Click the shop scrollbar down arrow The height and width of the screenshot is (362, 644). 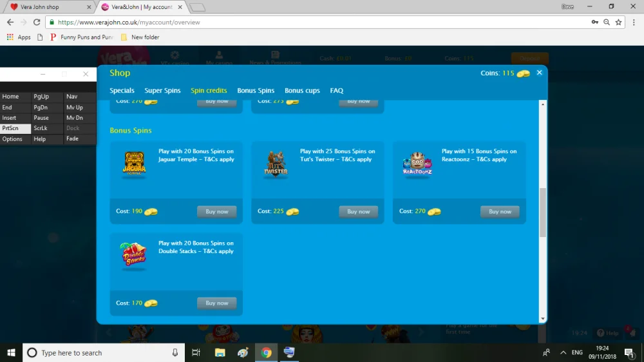point(542,319)
